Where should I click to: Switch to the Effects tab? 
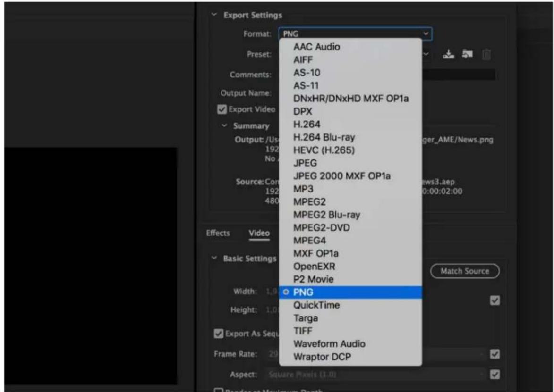tap(218, 233)
